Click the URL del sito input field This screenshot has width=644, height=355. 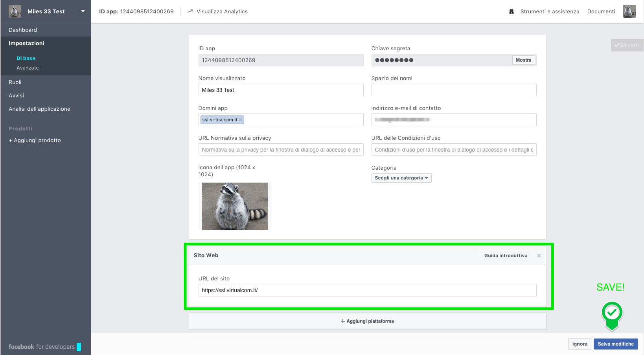[x=367, y=290]
